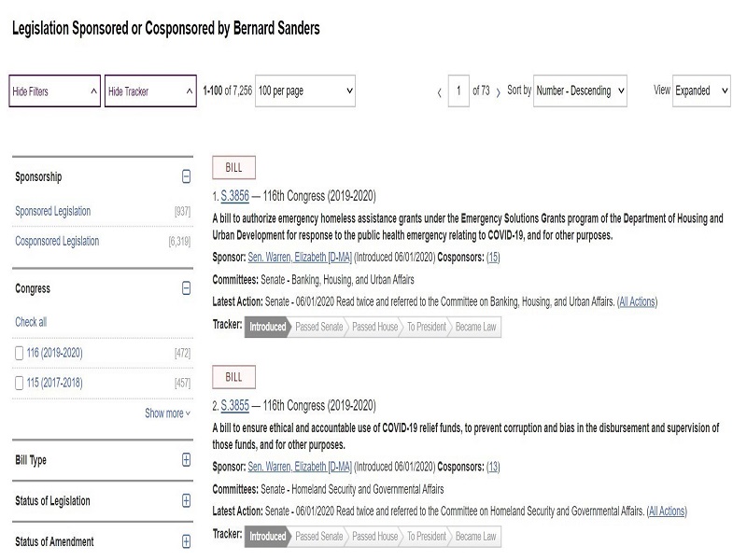747x560 pixels.
Task: Collapse the Congress filter section
Action: pos(186,288)
